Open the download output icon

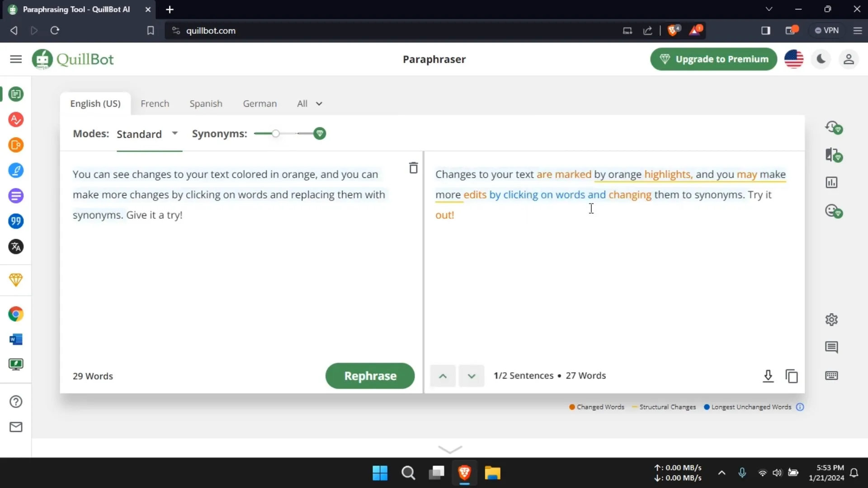(768, 376)
